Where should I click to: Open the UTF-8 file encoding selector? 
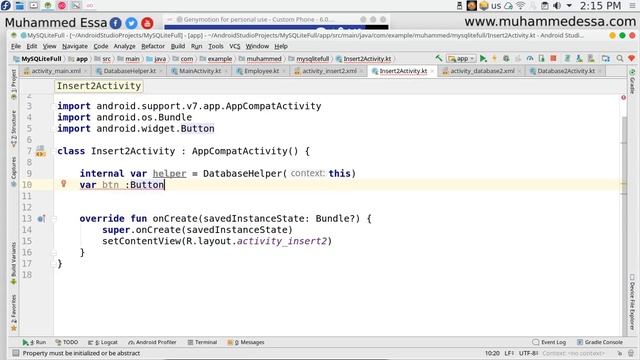pyautogui.click(x=529, y=353)
